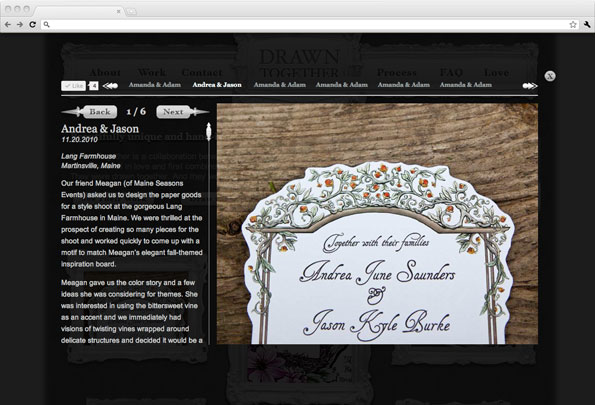Open a new browser tab
595x405 pixels.
[x=131, y=11]
